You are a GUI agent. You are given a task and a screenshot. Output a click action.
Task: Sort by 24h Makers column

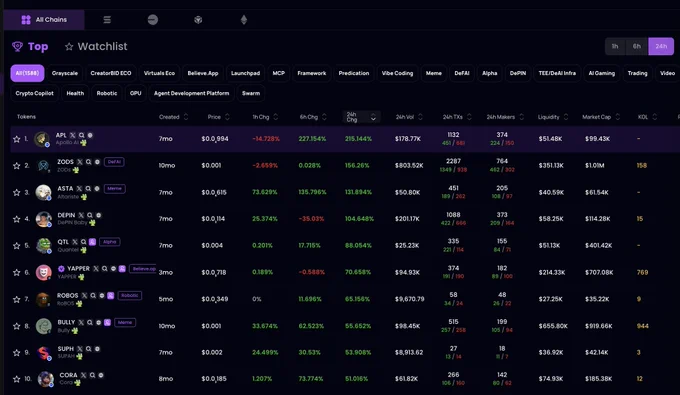pyautogui.click(x=522, y=117)
